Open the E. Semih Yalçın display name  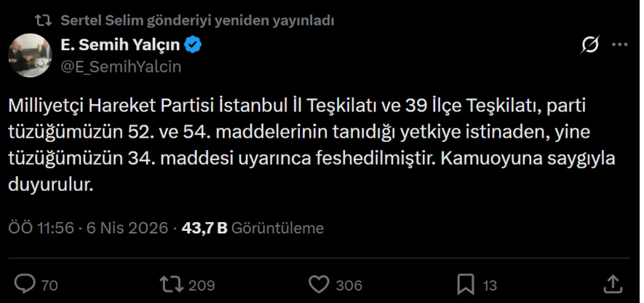[x=121, y=47]
